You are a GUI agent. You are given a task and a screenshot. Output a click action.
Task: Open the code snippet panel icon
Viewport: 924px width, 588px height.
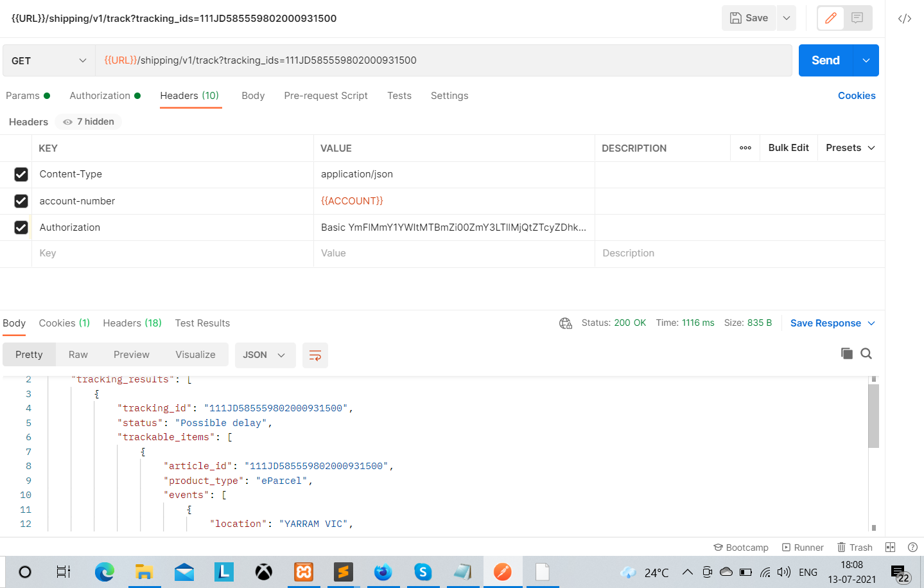tap(904, 19)
